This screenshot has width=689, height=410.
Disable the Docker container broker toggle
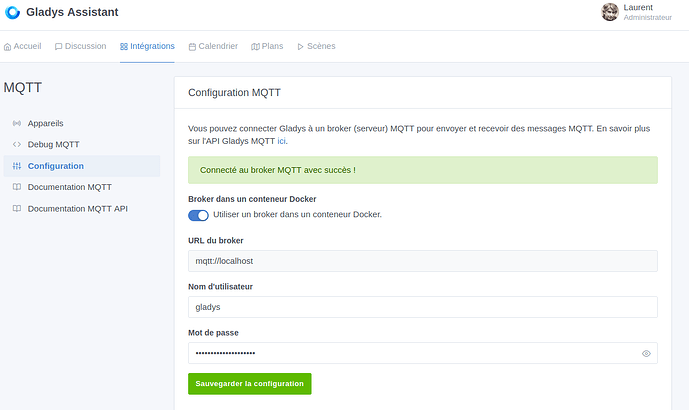[198, 214]
